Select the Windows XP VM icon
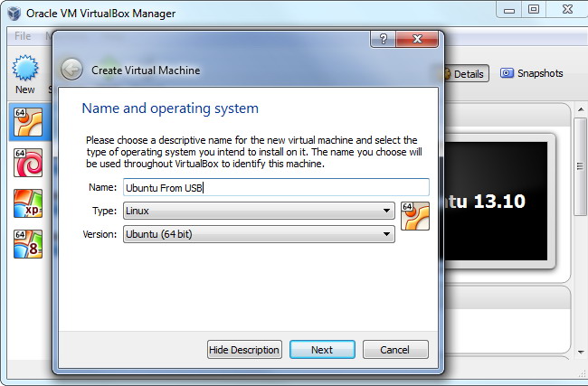Screen dimensions: 588x386 point(27,203)
